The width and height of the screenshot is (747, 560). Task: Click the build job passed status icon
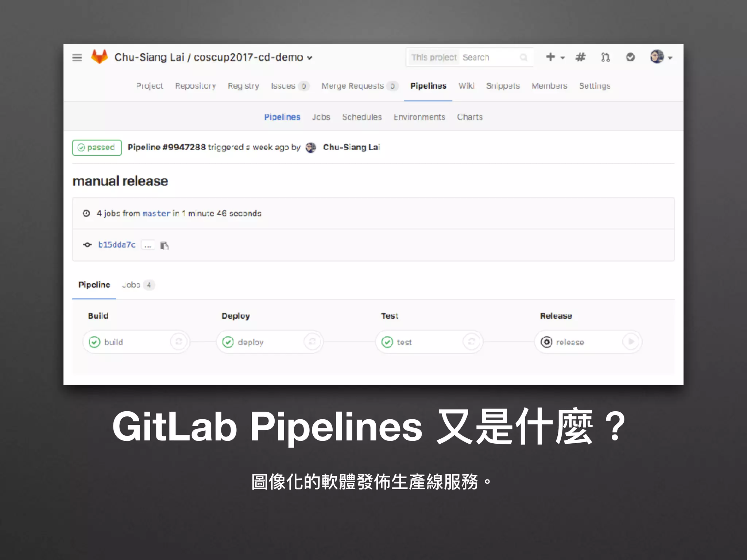94,342
